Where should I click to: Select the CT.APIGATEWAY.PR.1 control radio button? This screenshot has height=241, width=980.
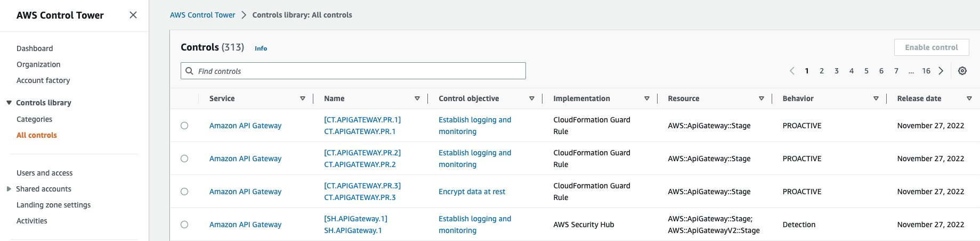click(184, 126)
